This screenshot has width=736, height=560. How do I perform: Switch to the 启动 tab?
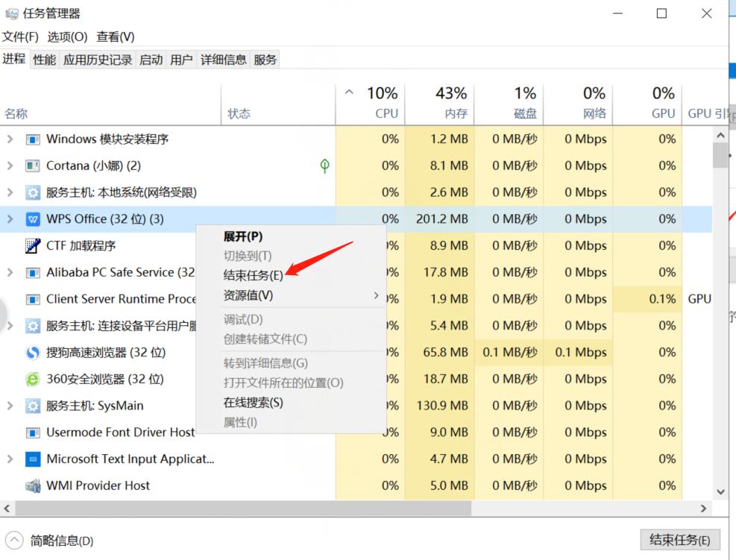(151, 59)
